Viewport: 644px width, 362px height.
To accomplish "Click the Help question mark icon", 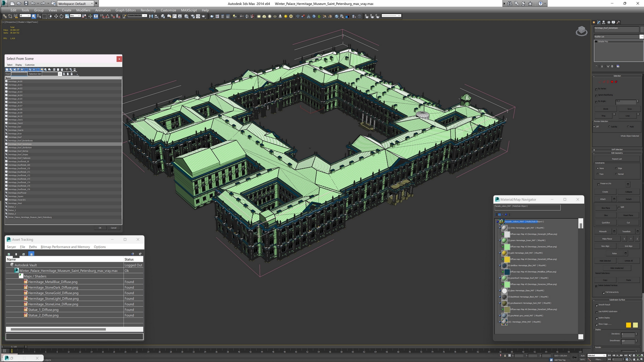I will coord(540,3).
